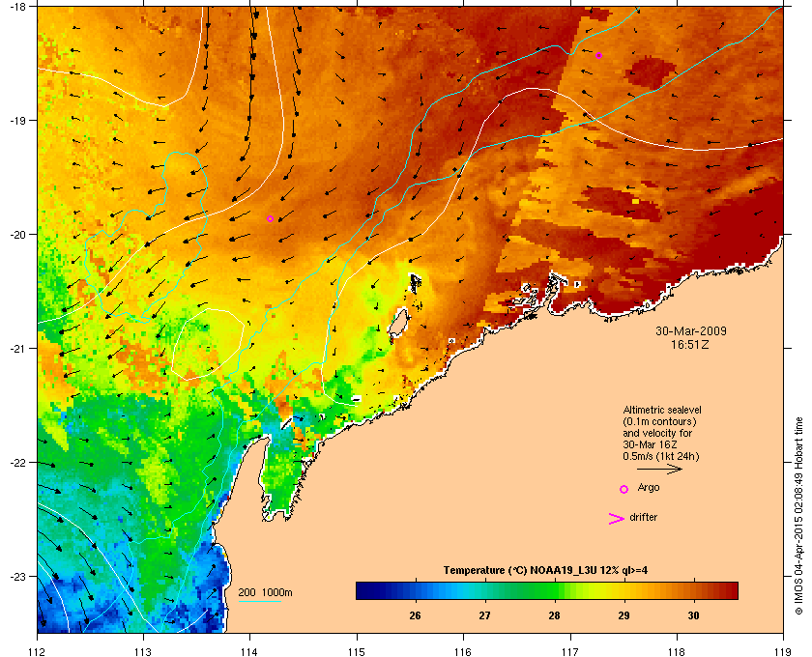
Task: Click the green section of the colorbar near 28
Action: tap(553, 590)
